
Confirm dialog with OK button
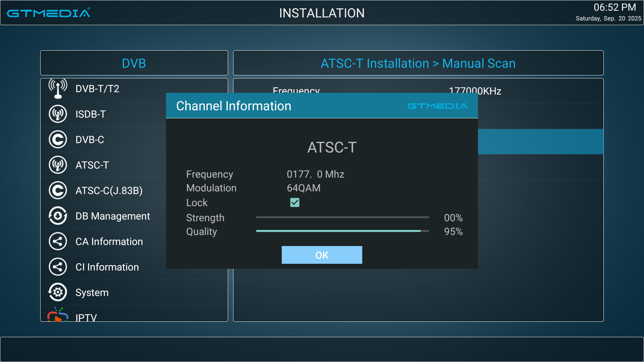(x=322, y=255)
